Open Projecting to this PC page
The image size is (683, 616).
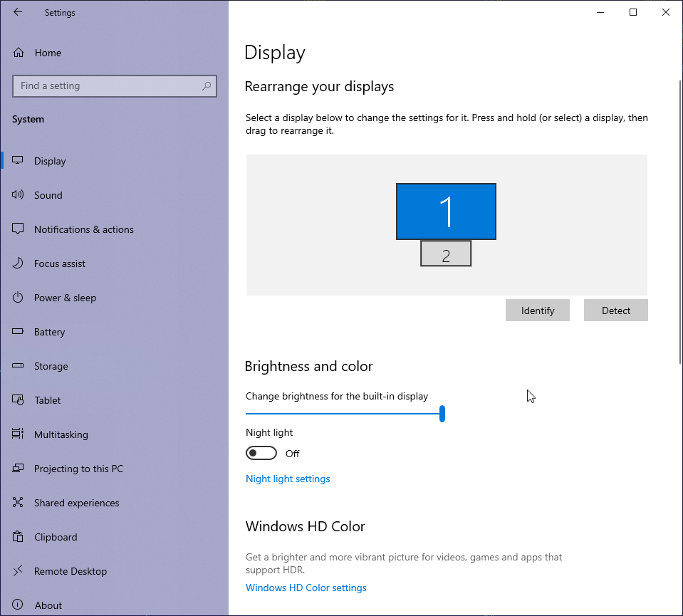[114, 469]
